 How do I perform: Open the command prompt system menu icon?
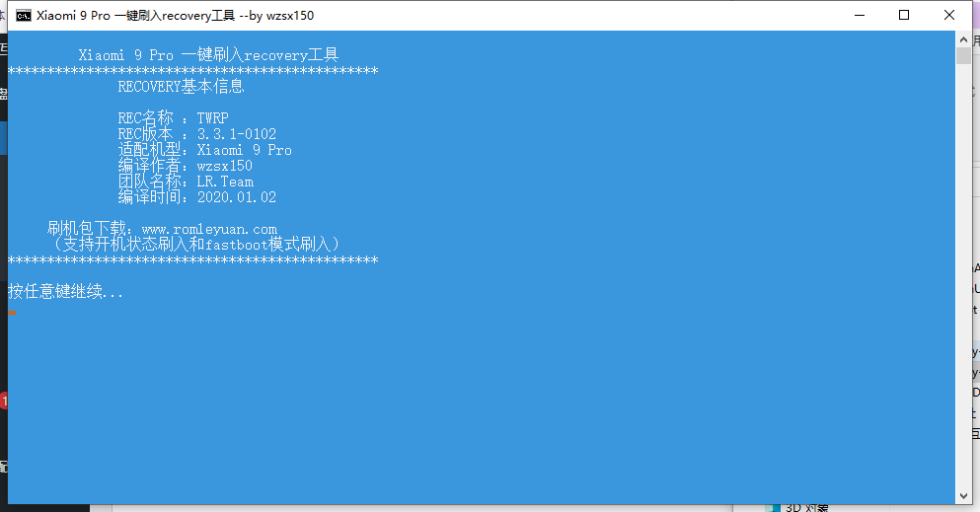[23, 16]
